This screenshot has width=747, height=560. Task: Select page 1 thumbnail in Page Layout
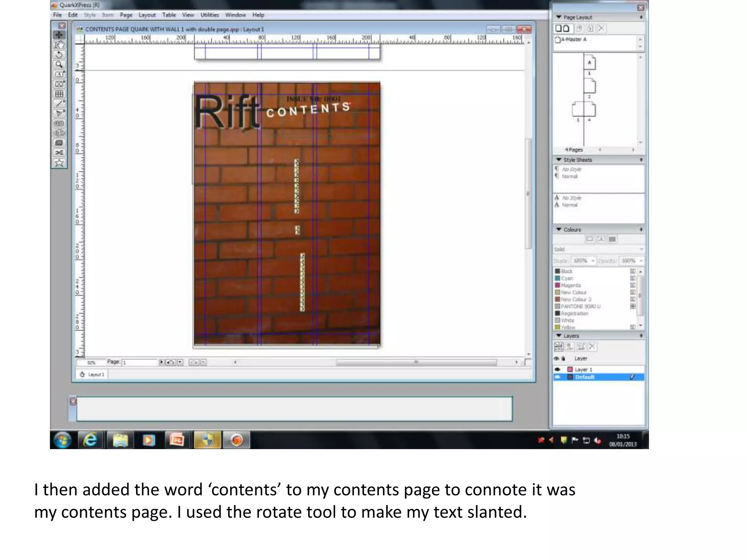click(x=589, y=63)
